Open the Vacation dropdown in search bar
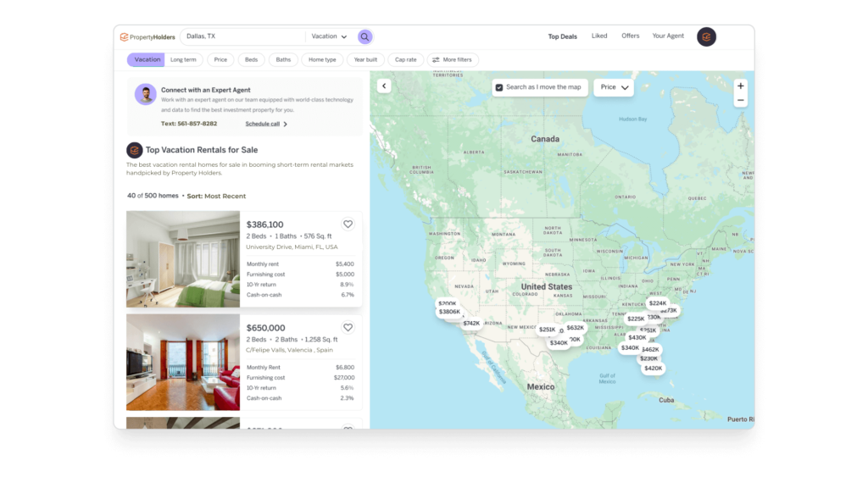 329,36
